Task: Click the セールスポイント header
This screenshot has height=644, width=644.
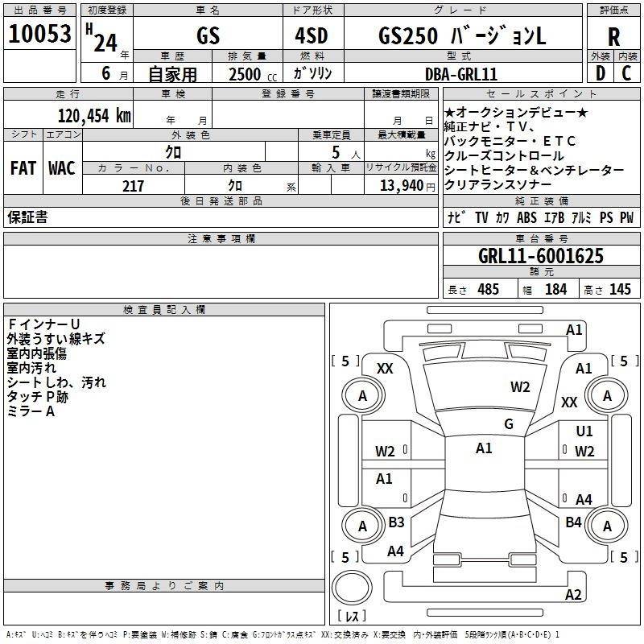Action: click(x=541, y=93)
